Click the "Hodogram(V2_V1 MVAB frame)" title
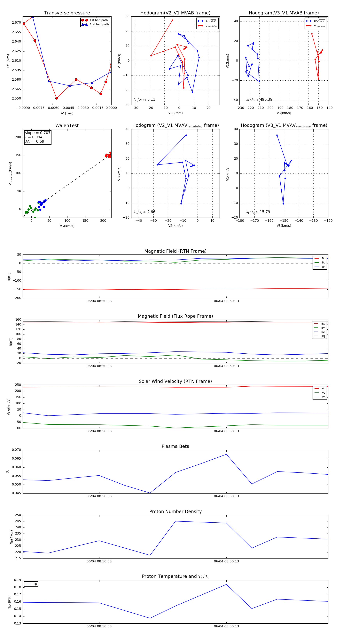This screenshot has width=351, height=644. pyautogui.click(x=175, y=13)
